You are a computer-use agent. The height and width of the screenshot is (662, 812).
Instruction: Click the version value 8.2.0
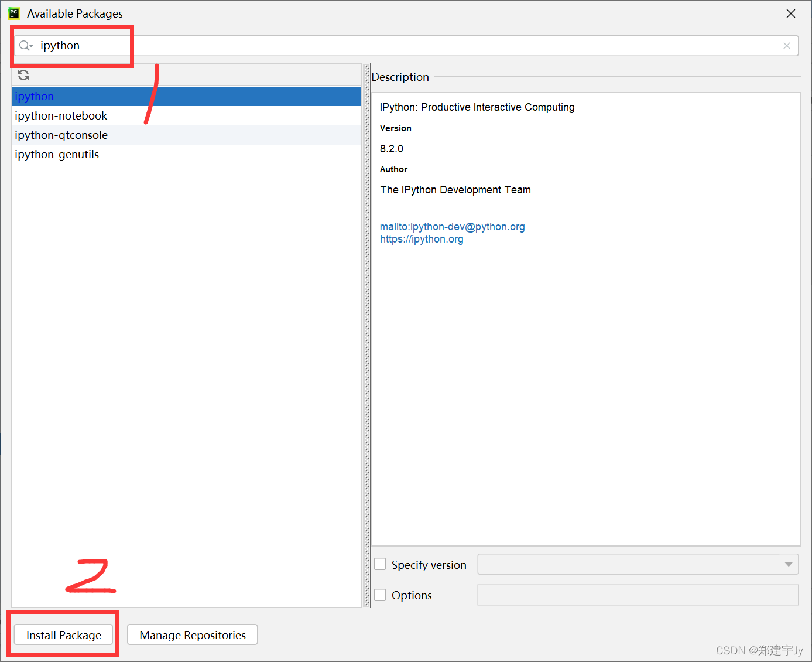pos(392,149)
